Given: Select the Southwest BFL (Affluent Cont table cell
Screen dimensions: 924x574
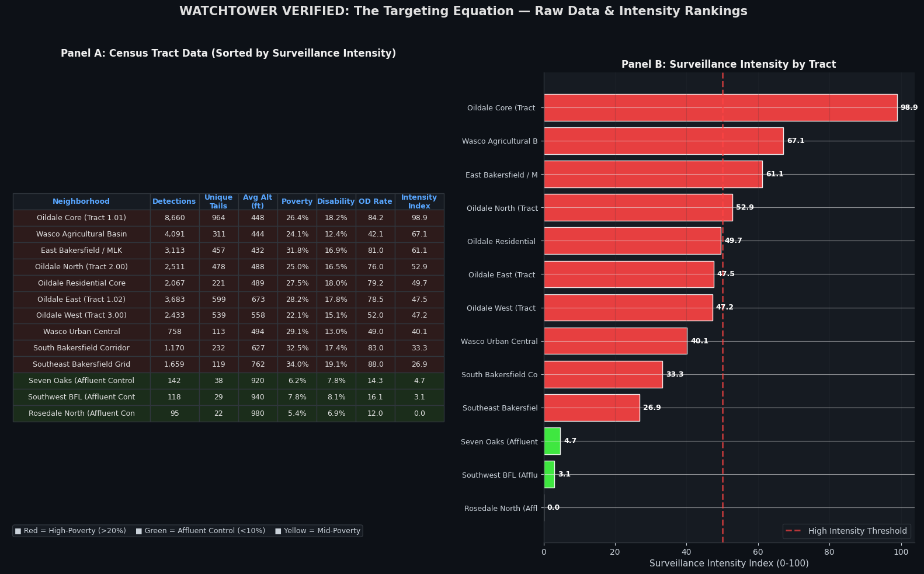Looking at the screenshot, I should click(x=81, y=397).
